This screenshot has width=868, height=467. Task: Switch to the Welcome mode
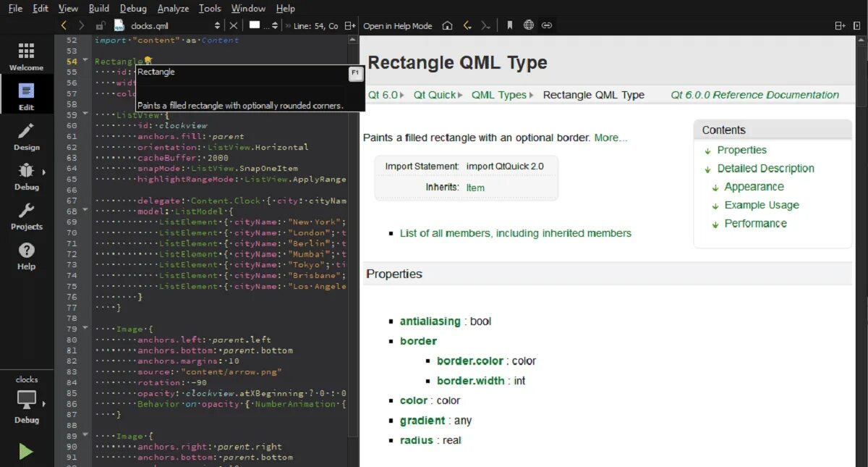pyautogui.click(x=26, y=56)
